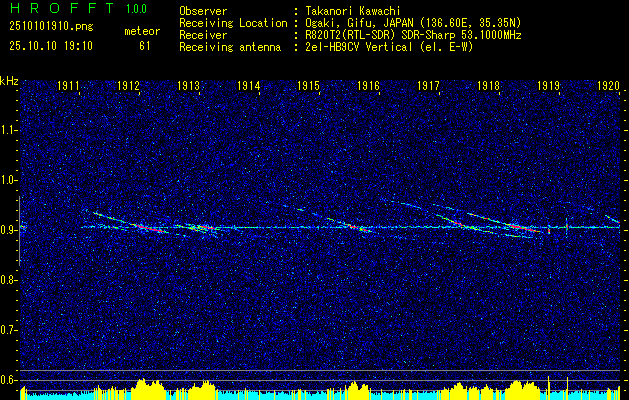Click the 1918 time axis marker
This screenshot has width=629, height=400.
tap(488, 85)
